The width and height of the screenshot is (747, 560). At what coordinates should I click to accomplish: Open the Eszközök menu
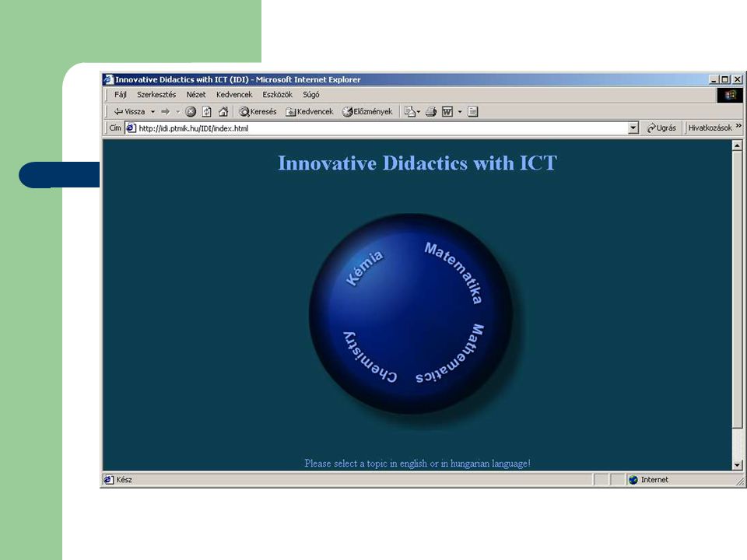tap(277, 95)
